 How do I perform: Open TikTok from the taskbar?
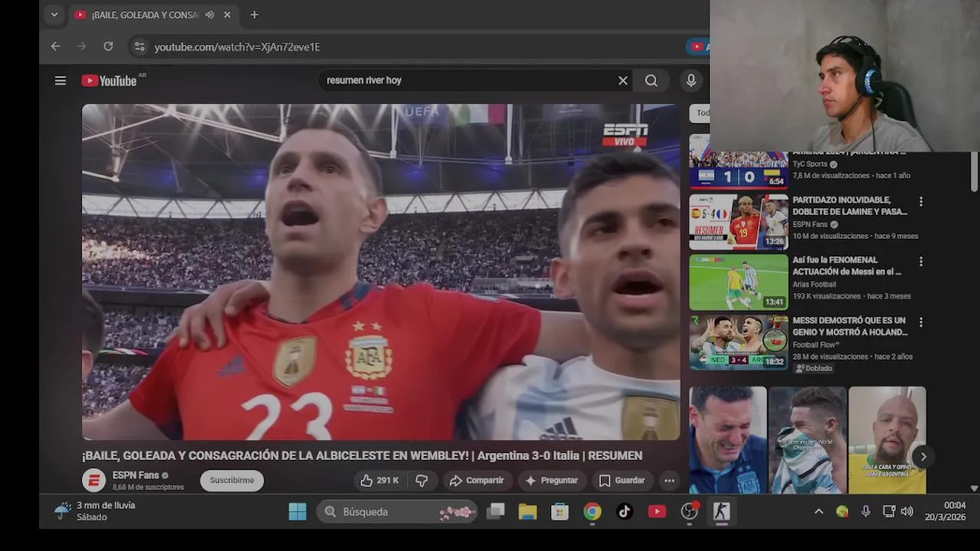(x=625, y=511)
